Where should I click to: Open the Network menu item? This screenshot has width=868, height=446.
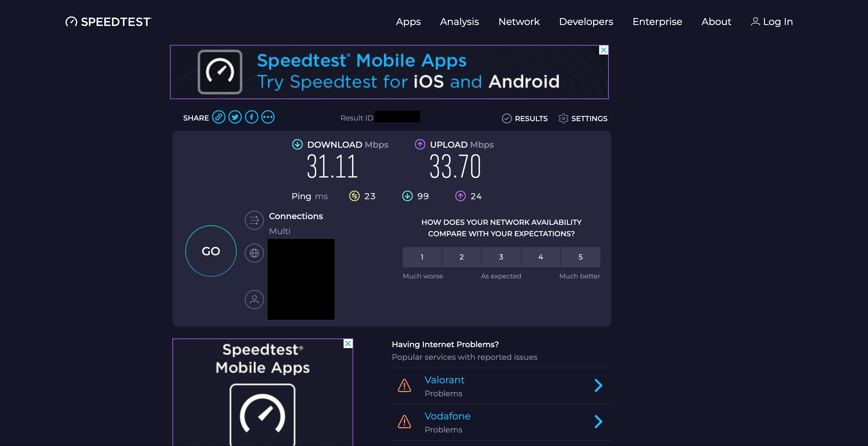(519, 22)
